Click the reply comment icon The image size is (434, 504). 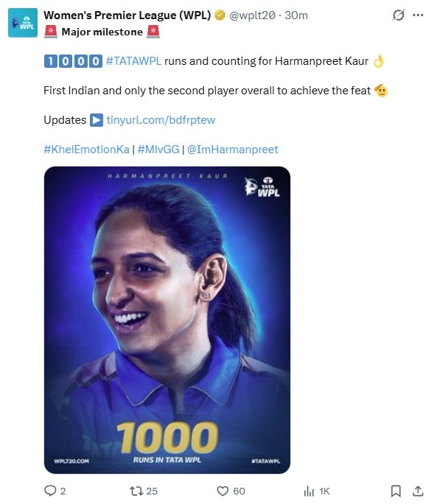click(x=50, y=491)
